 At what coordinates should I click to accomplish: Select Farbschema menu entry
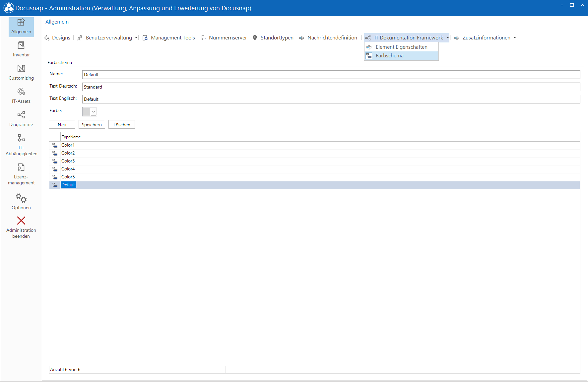click(x=401, y=56)
